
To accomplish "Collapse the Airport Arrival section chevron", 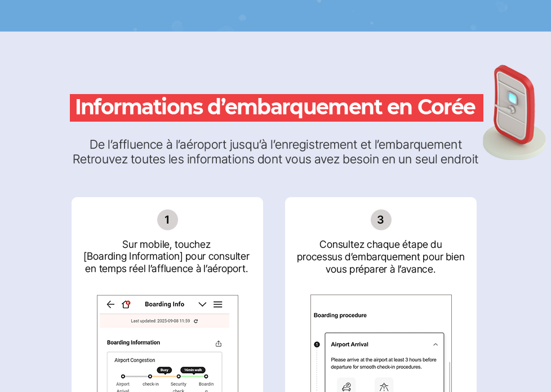I will (x=436, y=345).
